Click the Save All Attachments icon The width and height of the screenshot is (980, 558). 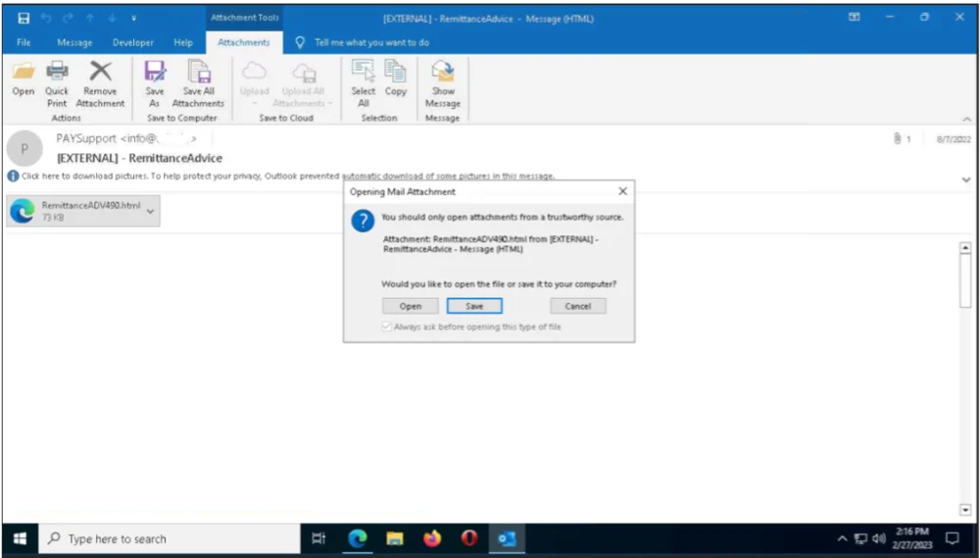click(199, 72)
